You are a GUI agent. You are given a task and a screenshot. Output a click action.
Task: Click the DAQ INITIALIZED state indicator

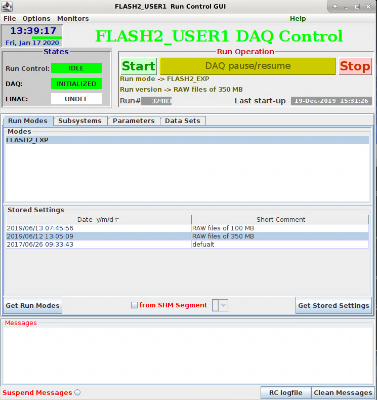[x=76, y=84]
